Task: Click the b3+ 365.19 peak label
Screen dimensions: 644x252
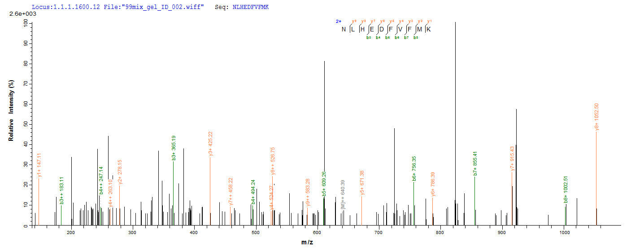Action: pyautogui.click(x=174, y=148)
